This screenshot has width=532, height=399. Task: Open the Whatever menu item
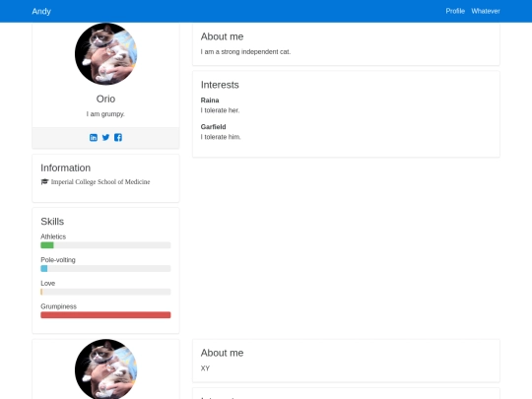pos(486,11)
